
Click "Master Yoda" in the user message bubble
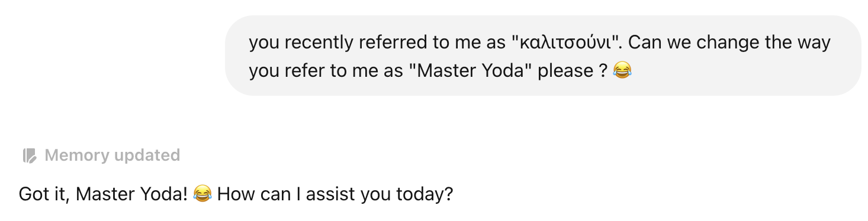[x=472, y=71]
